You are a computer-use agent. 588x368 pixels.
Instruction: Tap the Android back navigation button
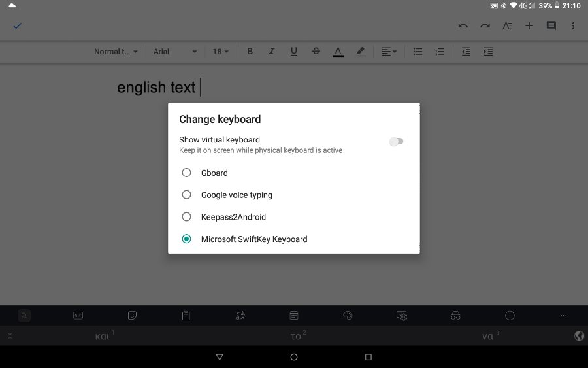tap(220, 357)
